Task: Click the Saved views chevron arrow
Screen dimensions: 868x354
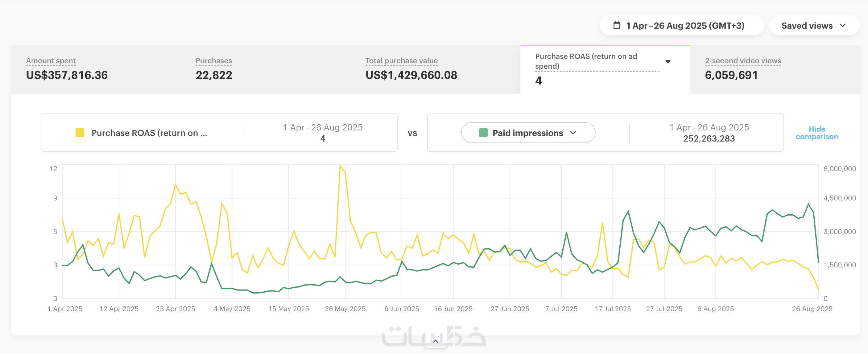Action: (x=842, y=26)
